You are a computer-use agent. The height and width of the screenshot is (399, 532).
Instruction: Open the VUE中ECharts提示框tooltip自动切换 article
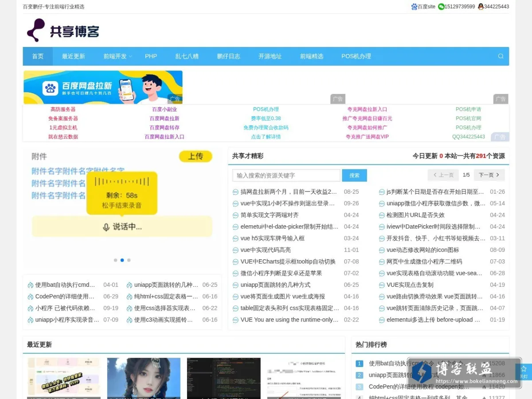click(x=288, y=262)
